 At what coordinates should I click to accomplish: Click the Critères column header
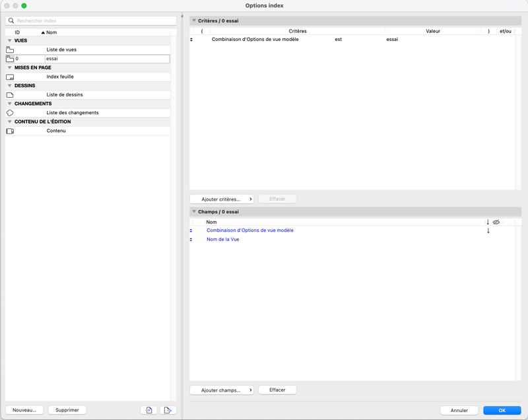298,31
